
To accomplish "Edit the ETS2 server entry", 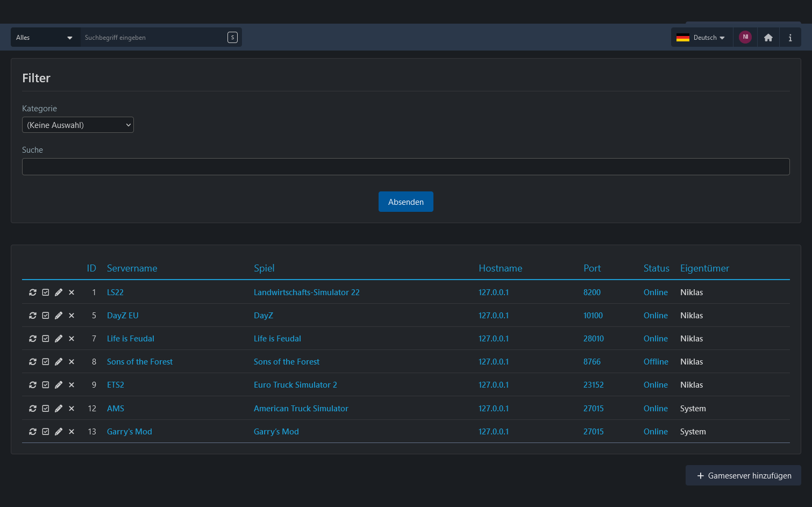I will point(59,385).
